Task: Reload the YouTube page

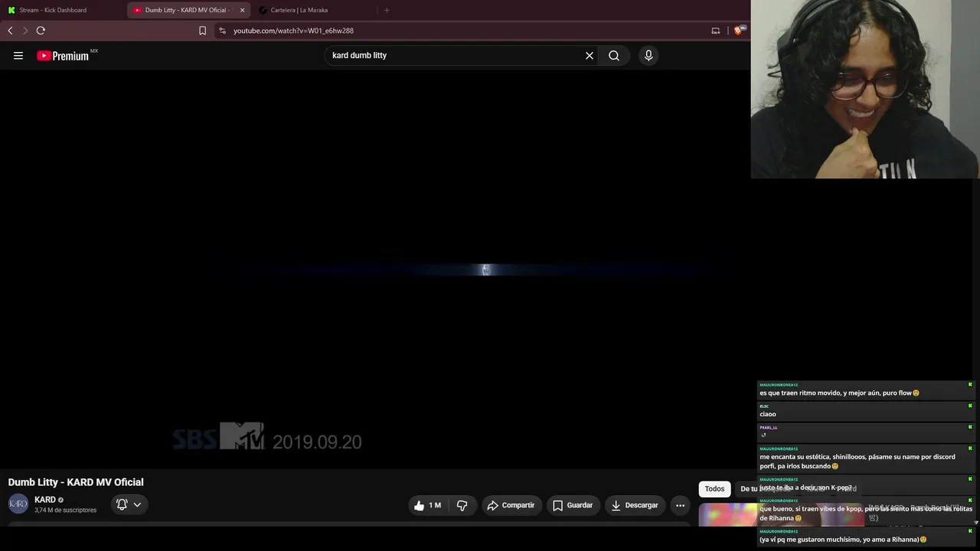Action: click(x=41, y=31)
